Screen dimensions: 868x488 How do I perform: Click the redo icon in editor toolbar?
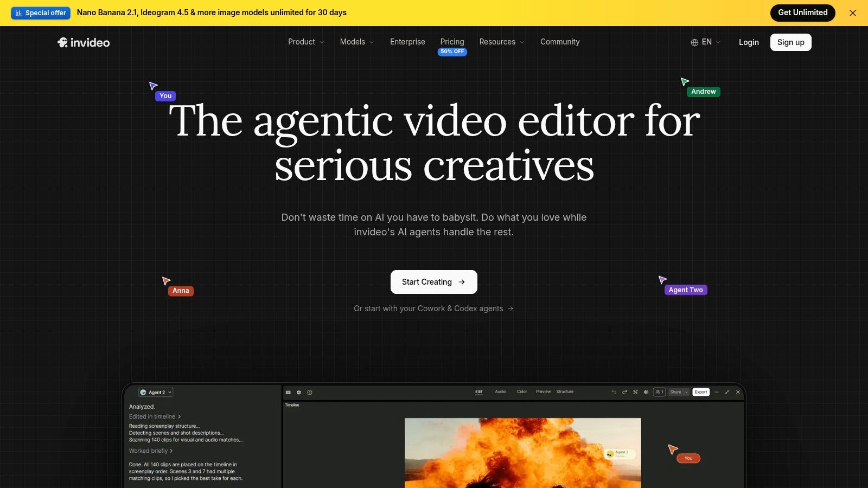pyautogui.click(x=624, y=392)
